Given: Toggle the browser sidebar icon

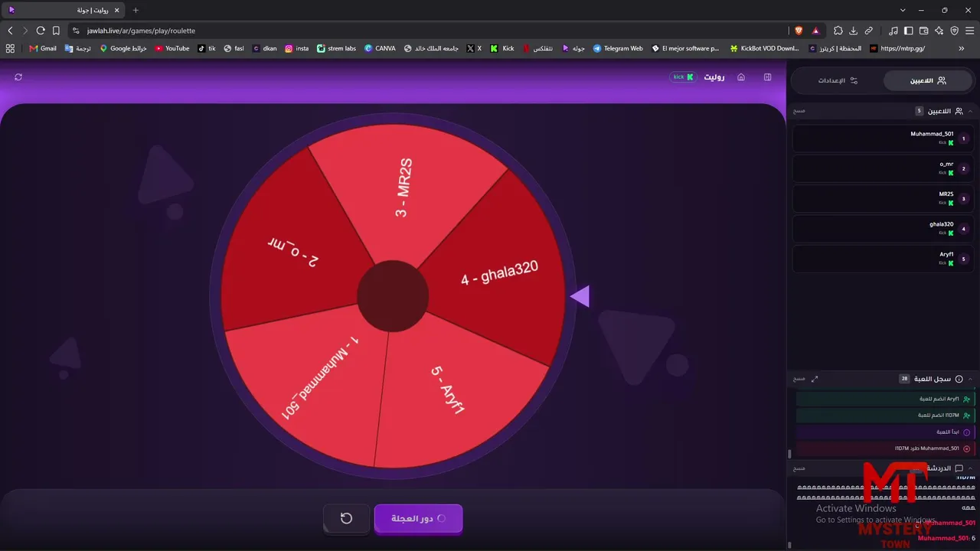Looking at the screenshot, I should coord(909,31).
